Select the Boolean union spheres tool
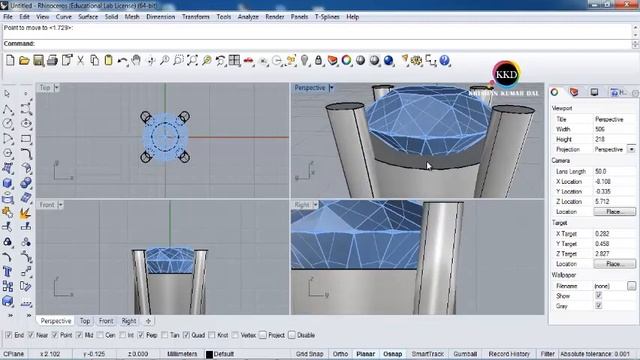Screen dimensions: 640x360 [x=26, y=183]
